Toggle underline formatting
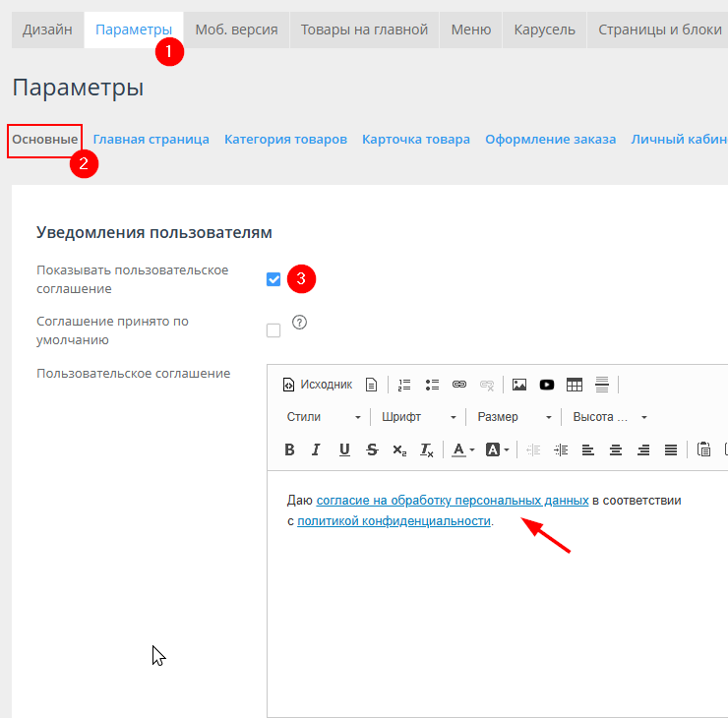 (344, 449)
